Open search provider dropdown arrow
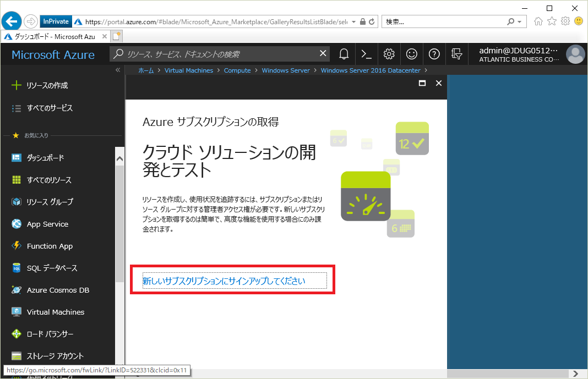 [520, 21]
